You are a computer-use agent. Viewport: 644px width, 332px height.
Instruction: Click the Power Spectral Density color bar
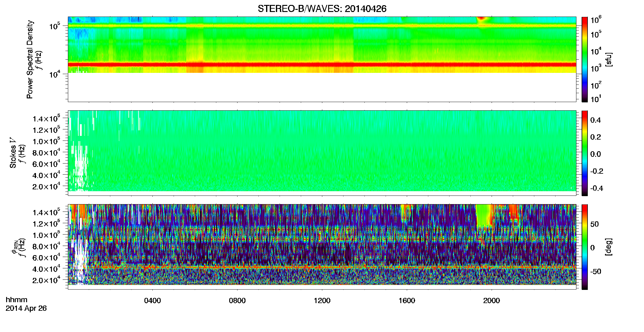pyautogui.click(x=585, y=59)
